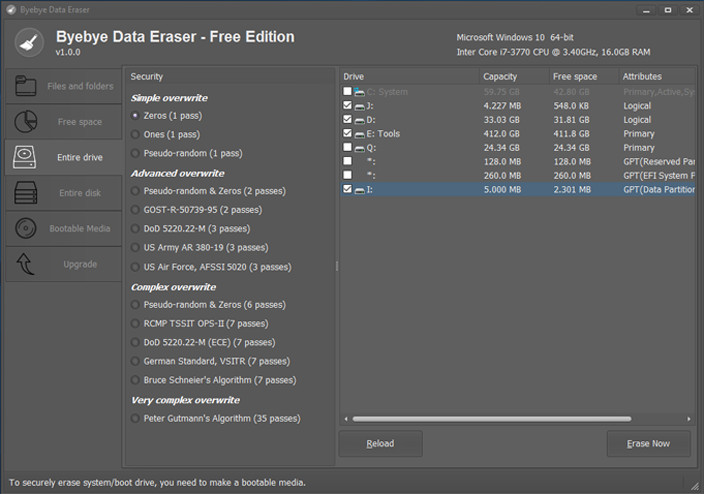Check the Q: drive checkbox

coord(347,147)
